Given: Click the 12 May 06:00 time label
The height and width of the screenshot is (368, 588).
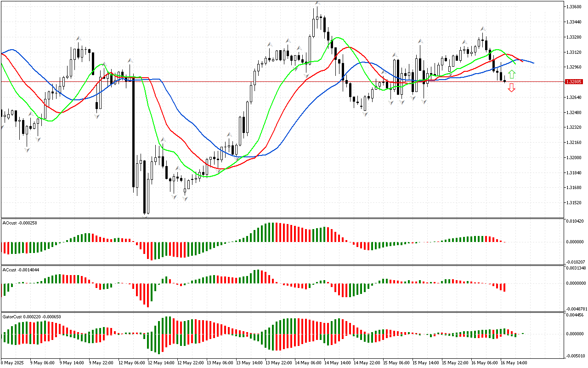Looking at the screenshot, I should (131, 362).
